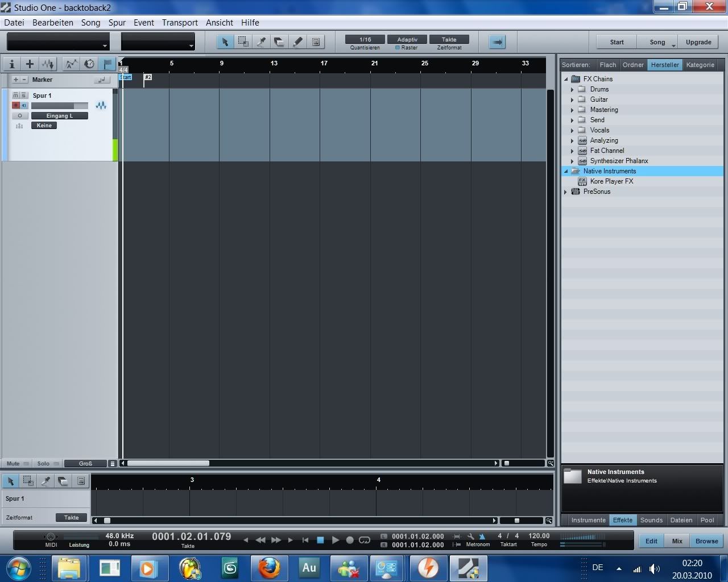Click the Spur 1 volume fader
728x582 pixels.
60,106
